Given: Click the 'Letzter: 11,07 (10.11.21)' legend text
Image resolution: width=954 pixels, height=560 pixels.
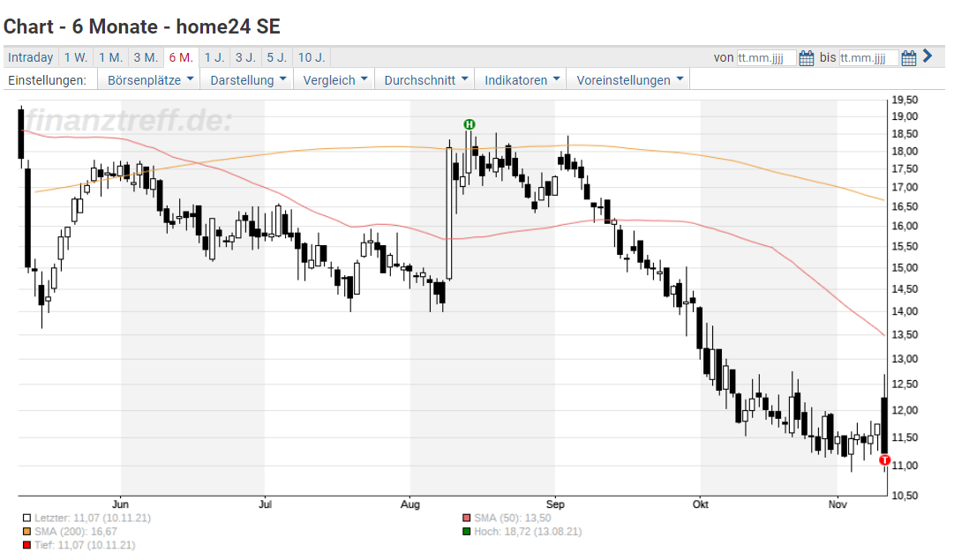Looking at the screenshot, I should [93, 518].
